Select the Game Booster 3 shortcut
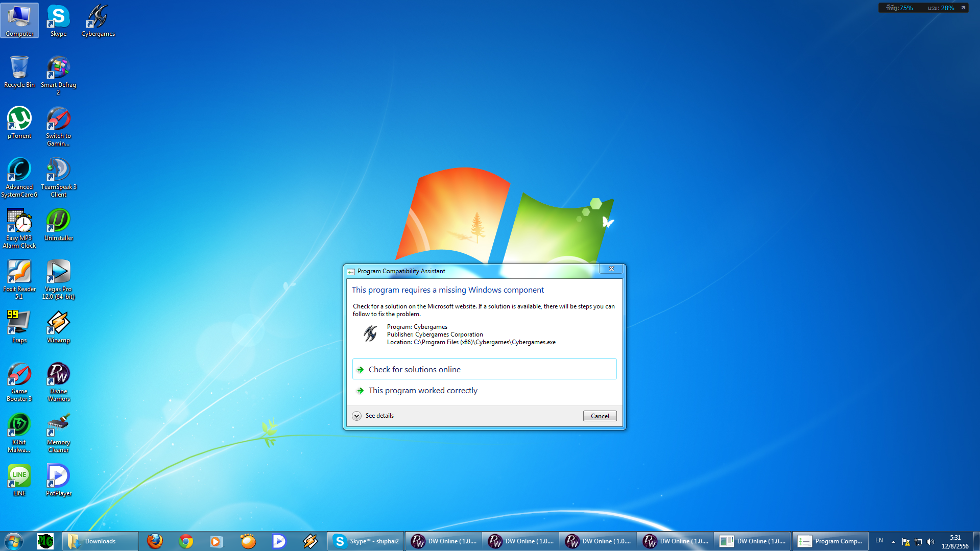The width and height of the screenshot is (980, 551). 19,381
